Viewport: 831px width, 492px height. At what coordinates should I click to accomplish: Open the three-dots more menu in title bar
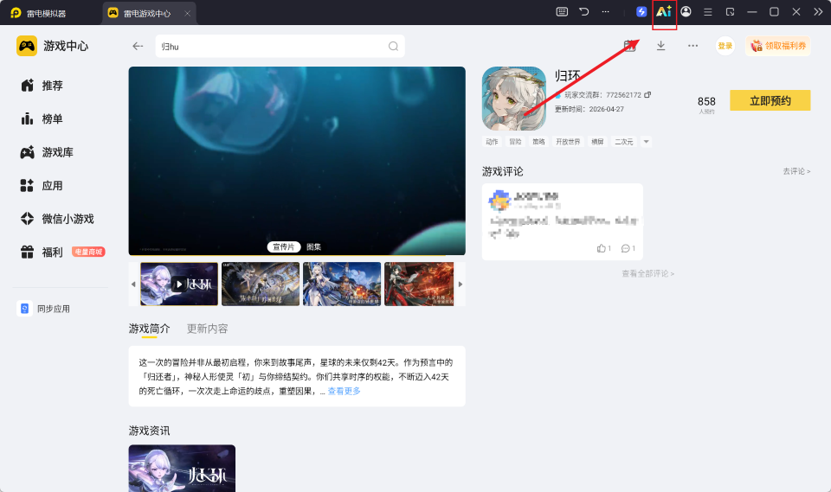click(x=605, y=12)
